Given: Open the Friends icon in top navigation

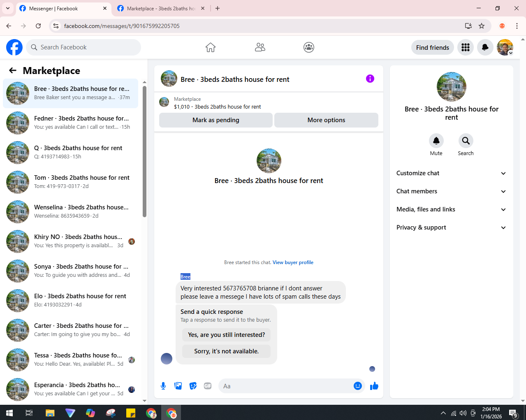Looking at the screenshot, I should pyautogui.click(x=260, y=47).
